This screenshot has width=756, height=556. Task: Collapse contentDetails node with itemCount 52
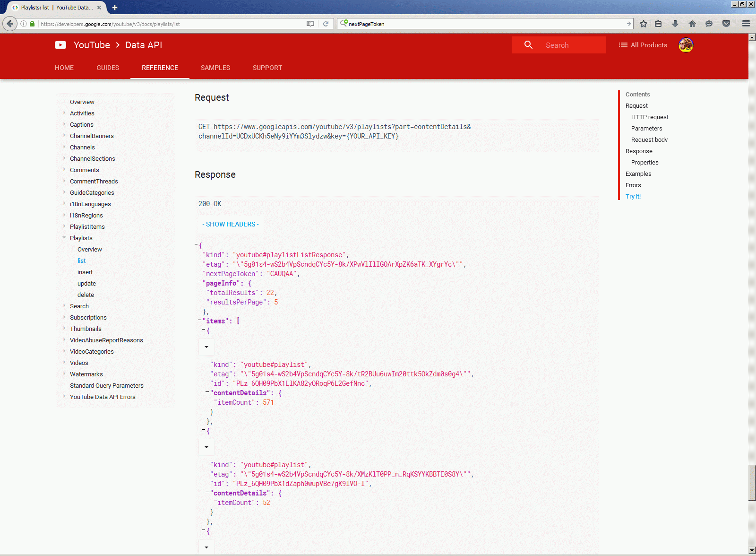coord(207,493)
